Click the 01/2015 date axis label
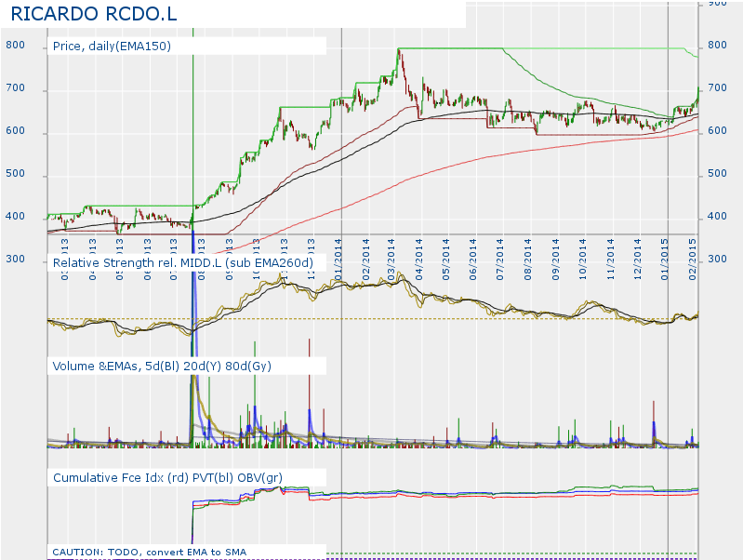Screen dimensions: 743x560 664,260
